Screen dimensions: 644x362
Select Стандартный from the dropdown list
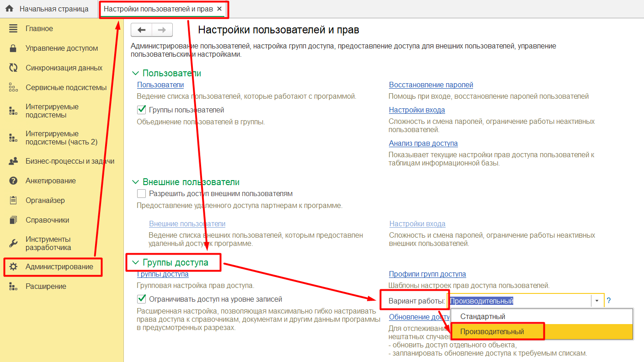tap(483, 316)
